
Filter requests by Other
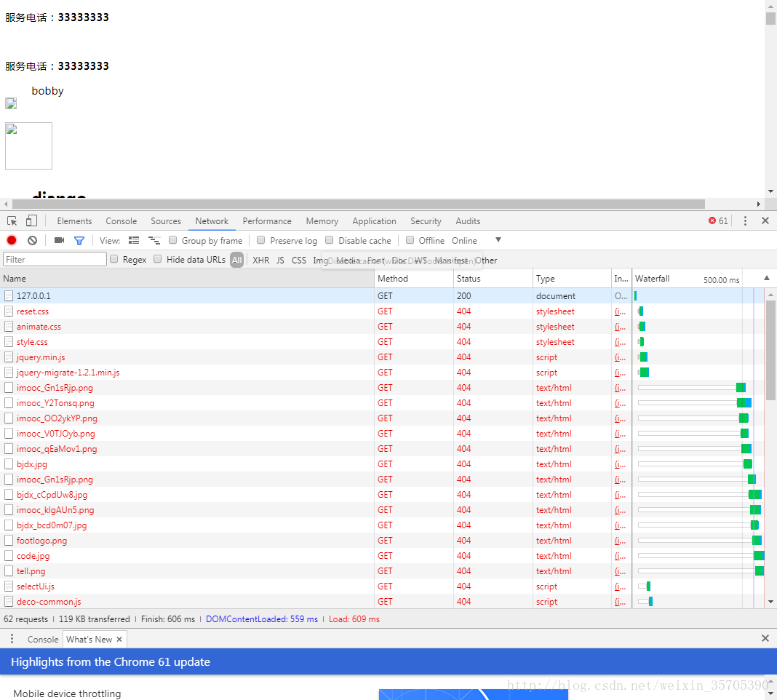(x=486, y=260)
